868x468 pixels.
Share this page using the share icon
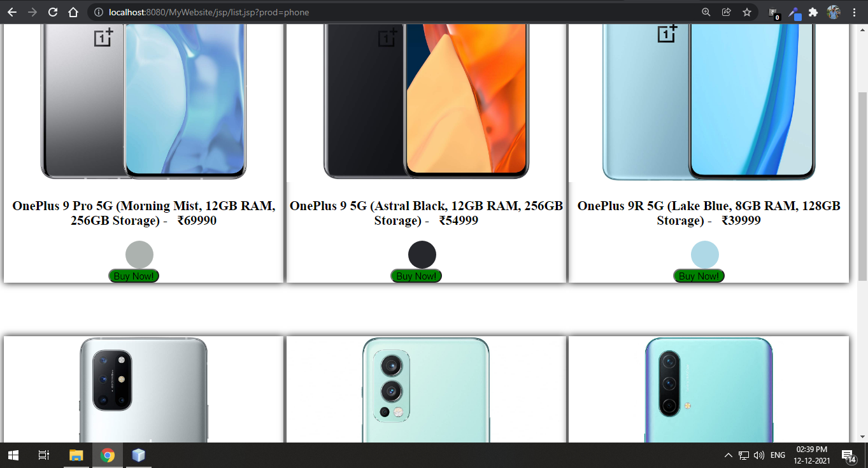[x=727, y=12]
